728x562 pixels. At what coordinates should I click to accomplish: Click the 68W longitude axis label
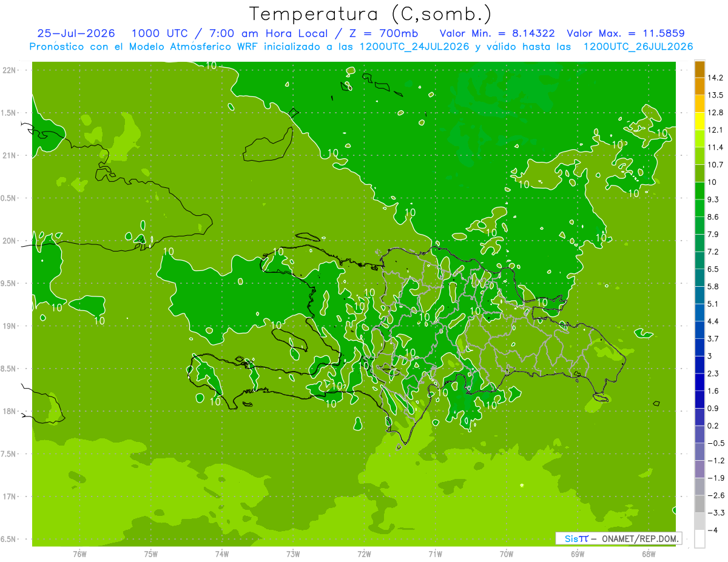[648, 554]
